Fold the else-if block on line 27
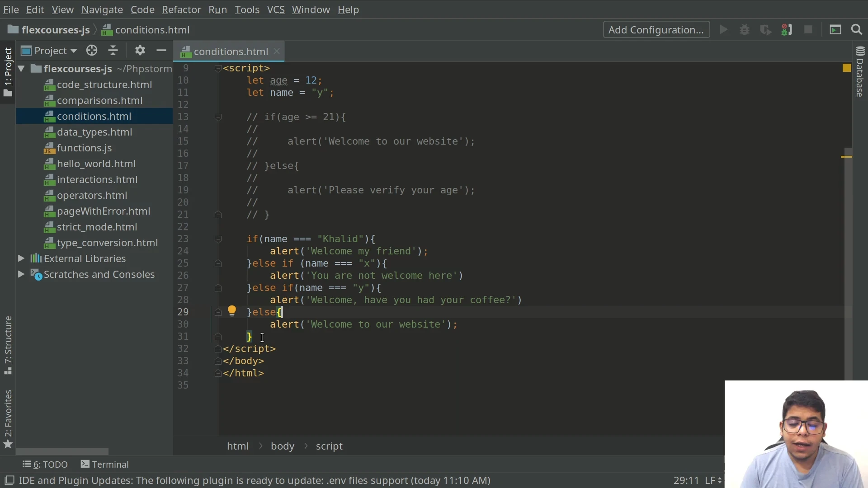The image size is (868, 488). point(218,288)
